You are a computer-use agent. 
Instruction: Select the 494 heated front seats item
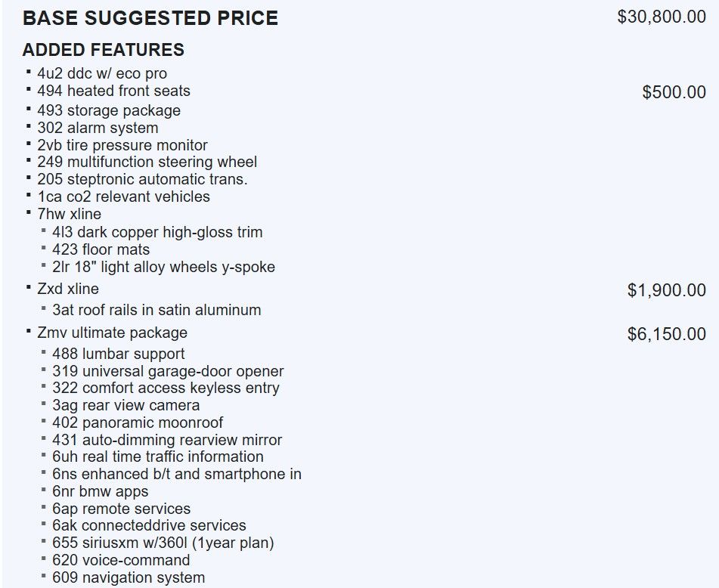(113, 91)
